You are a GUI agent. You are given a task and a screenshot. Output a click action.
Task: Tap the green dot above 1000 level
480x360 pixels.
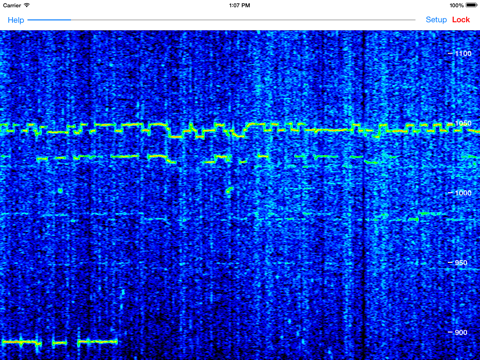pyautogui.click(x=229, y=190)
